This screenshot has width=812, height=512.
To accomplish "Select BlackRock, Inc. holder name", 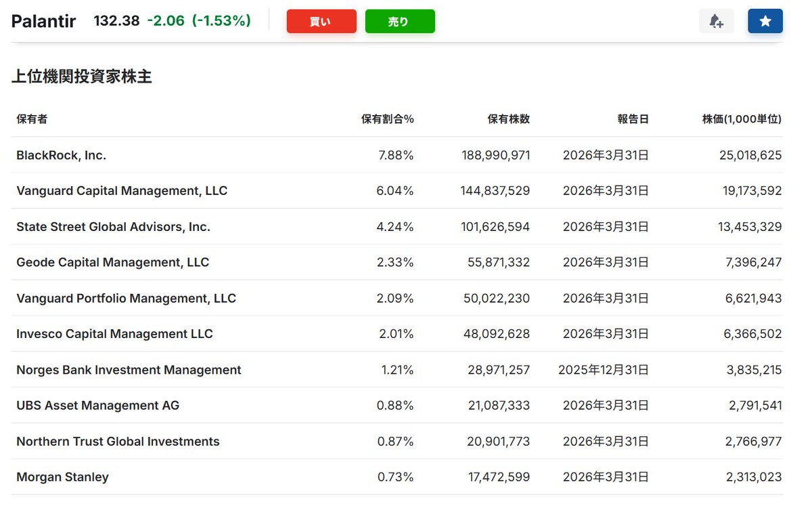I will coord(62,155).
